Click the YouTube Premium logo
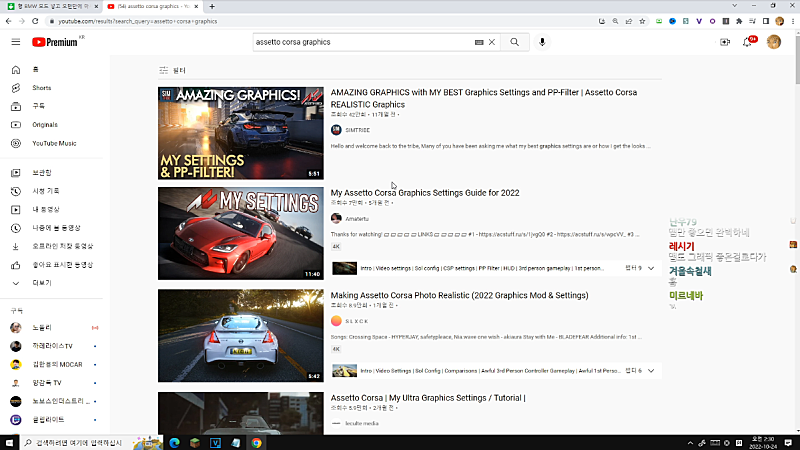The width and height of the screenshot is (800, 450). point(55,42)
